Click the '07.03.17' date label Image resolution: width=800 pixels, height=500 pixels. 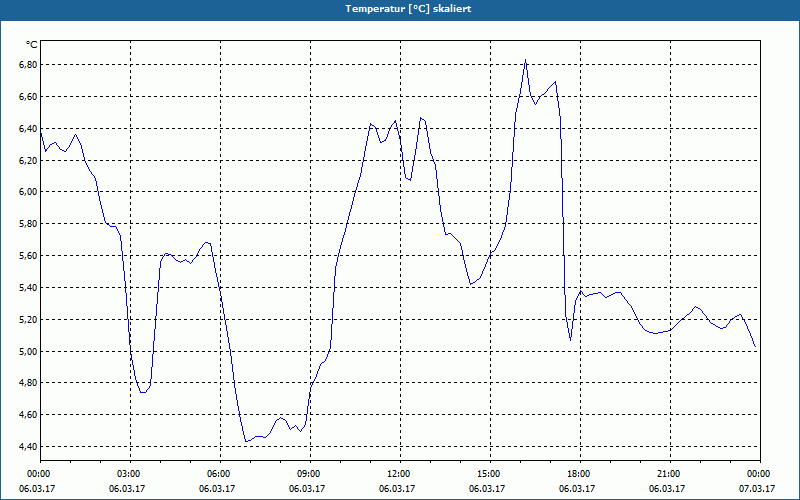coord(757,489)
